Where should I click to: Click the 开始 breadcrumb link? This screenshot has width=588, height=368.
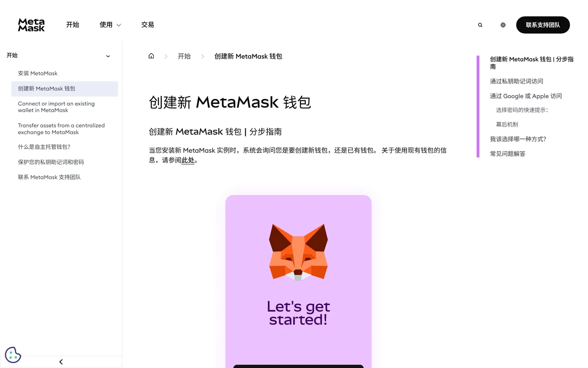(184, 56)
